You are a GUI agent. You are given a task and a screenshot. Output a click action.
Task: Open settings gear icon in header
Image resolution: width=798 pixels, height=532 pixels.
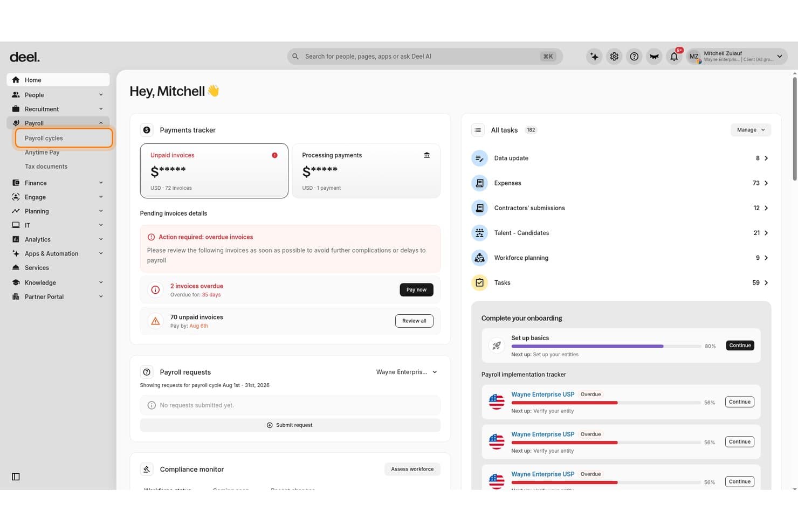[614, 57]
